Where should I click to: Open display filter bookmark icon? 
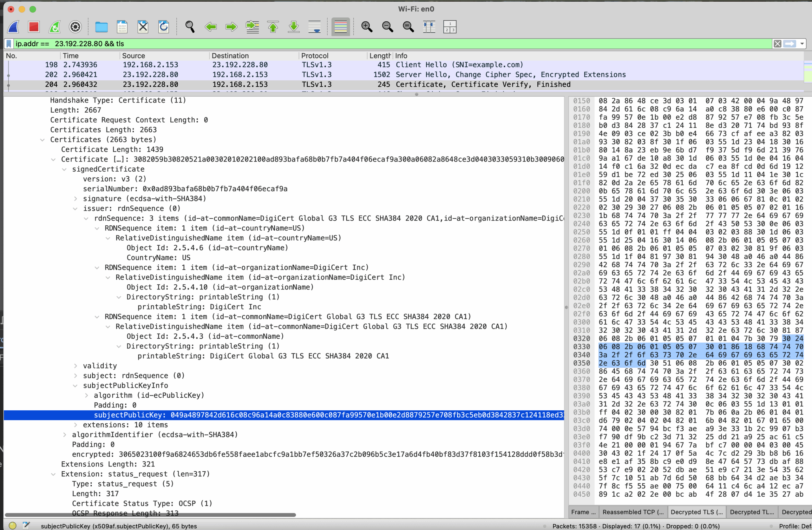(x=9, y=44)
